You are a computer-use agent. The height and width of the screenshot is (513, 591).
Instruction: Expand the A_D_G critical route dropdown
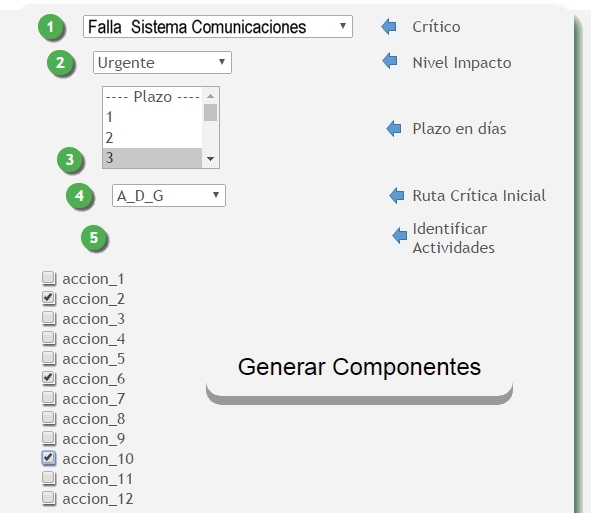pos(169,195)
